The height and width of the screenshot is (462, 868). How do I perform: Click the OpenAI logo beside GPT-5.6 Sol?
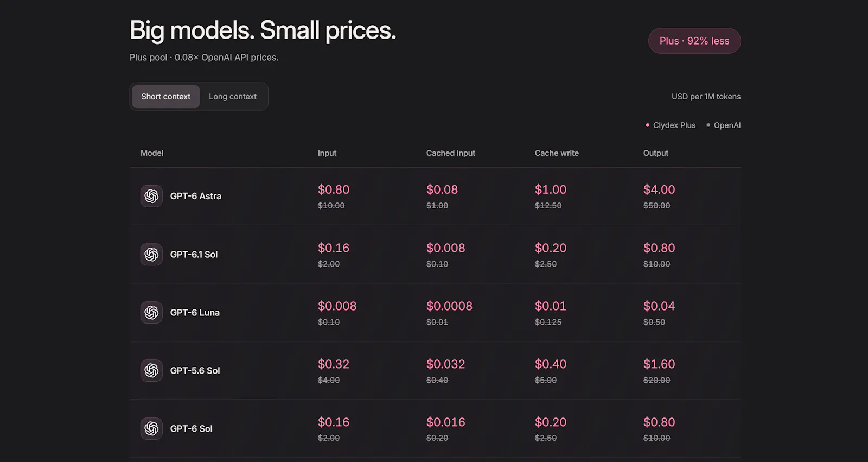(x=151, y=370)
